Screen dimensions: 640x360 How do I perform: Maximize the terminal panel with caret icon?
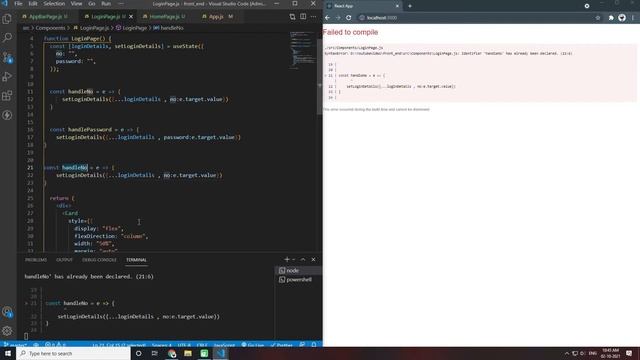click(303, 260)
